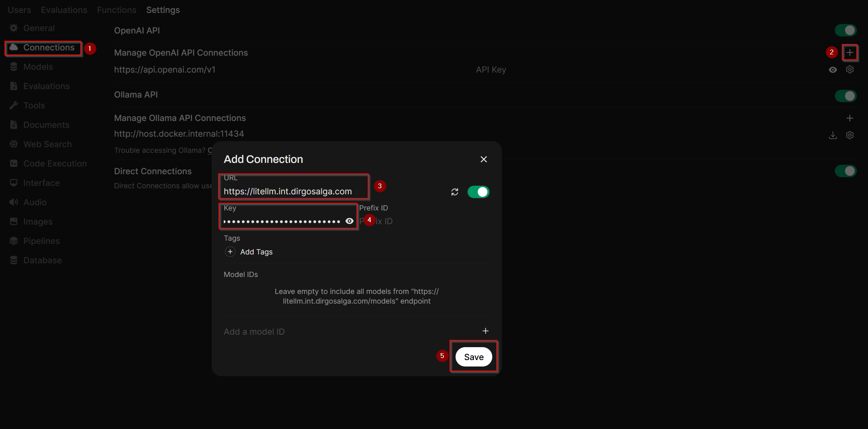868x429 pixels.
Task: Select the Web Search settings section
Action: [47, 144]
